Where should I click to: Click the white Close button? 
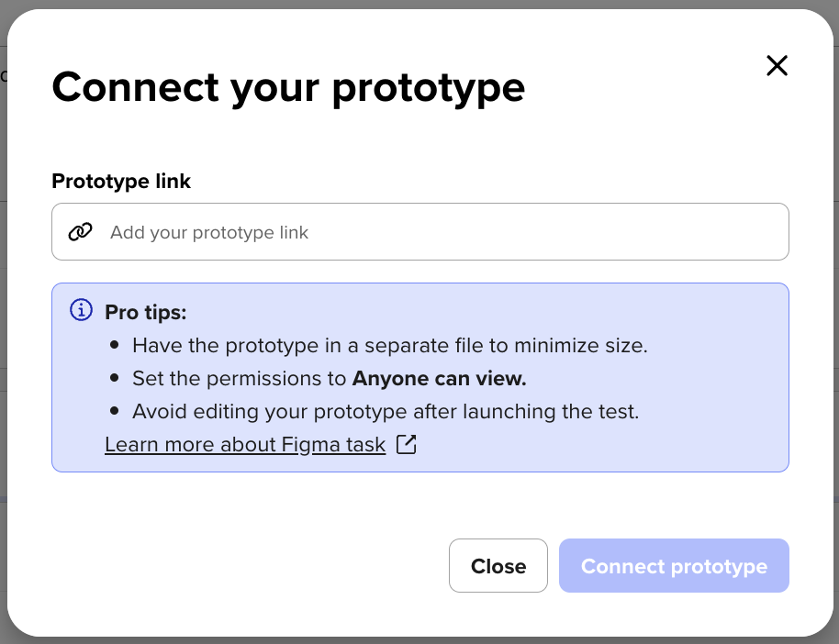click(x=498, y=565)
